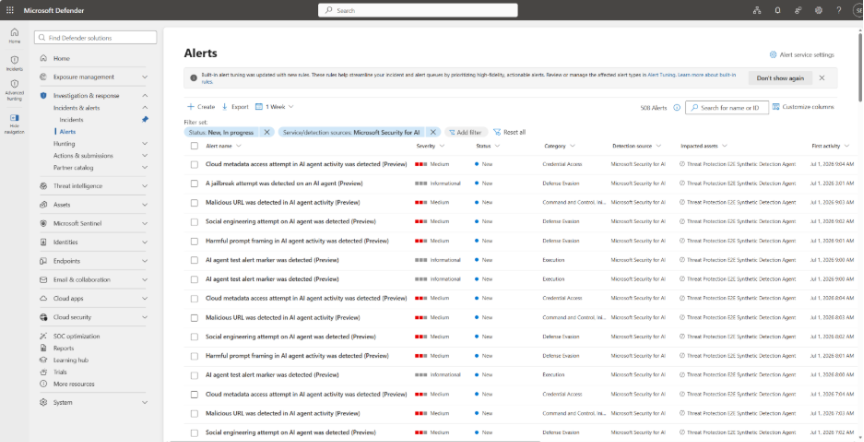
Task: Tick the alert dated Jul 1, 2026 7:03 AM
Action: pyautogui.click(x=194, y=413)
